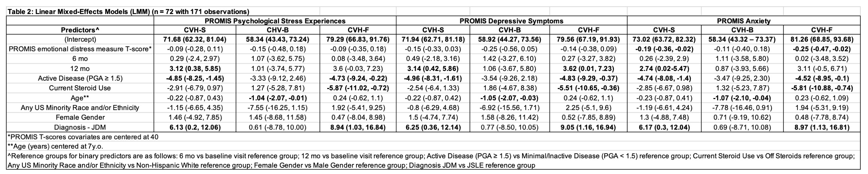This screenshot has height=174, width=868.
Task: Click the "Table 2: Linear Mixed-Effects Models" title
Action: pyautogui.click(x=129, y=12)
